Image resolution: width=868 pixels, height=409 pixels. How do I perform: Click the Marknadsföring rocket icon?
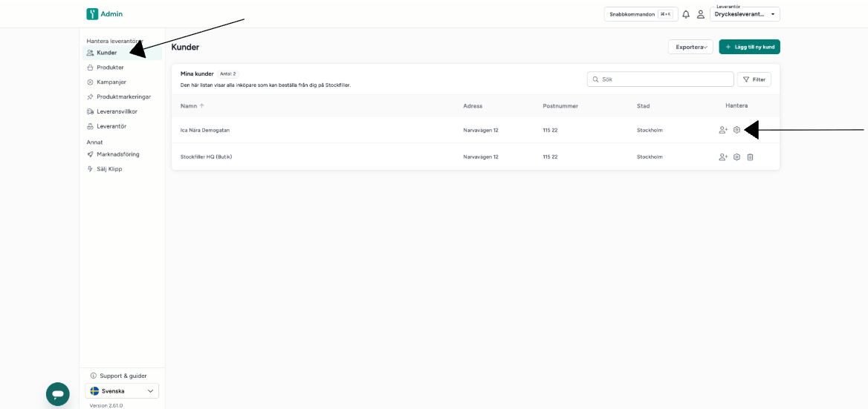90,154
